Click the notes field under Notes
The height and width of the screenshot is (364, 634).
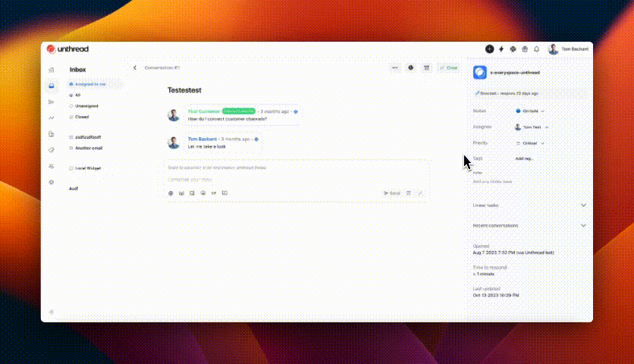click(x=529, y=181)
